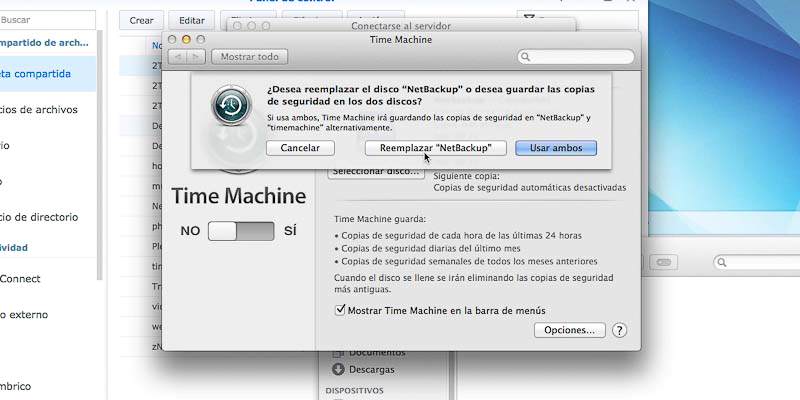Open Acceso externo in sidebar
This screenshot has height=400, width=800.
pos(24,314)
